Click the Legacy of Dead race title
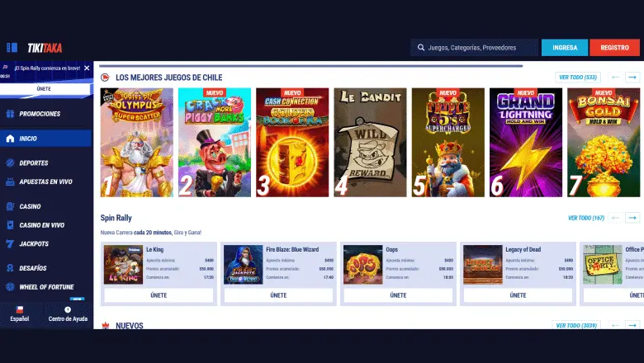Image resolution: width=644 pixels, height=363 pixels. 523,249
